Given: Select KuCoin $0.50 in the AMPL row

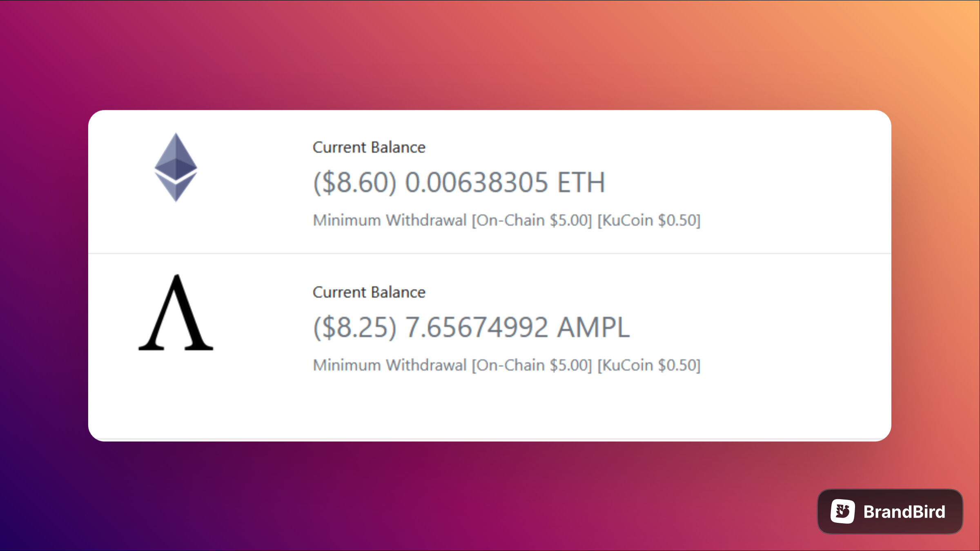Looking at the screenshot, I should click(x=649, y=365).
